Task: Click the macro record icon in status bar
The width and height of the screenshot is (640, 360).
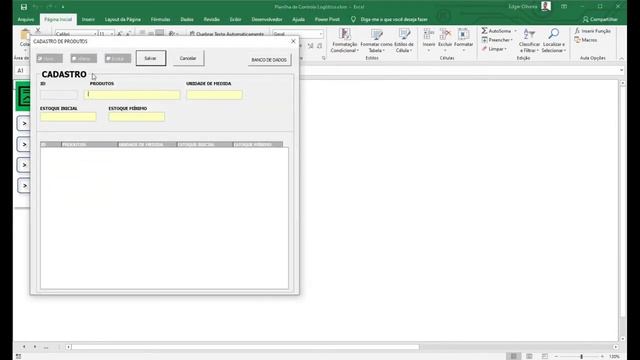Action: pyautogui.click(x=18, y=356)
